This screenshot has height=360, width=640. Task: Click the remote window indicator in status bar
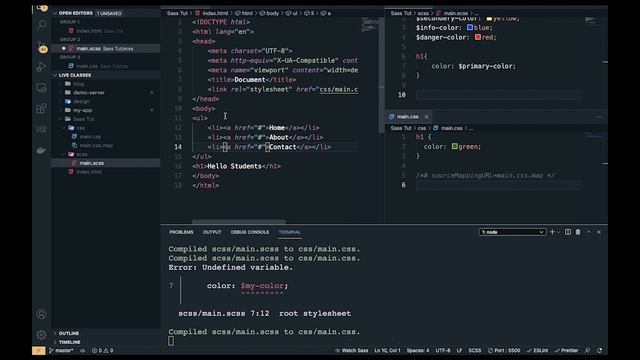pyautogui.click(x=39, y=350)
